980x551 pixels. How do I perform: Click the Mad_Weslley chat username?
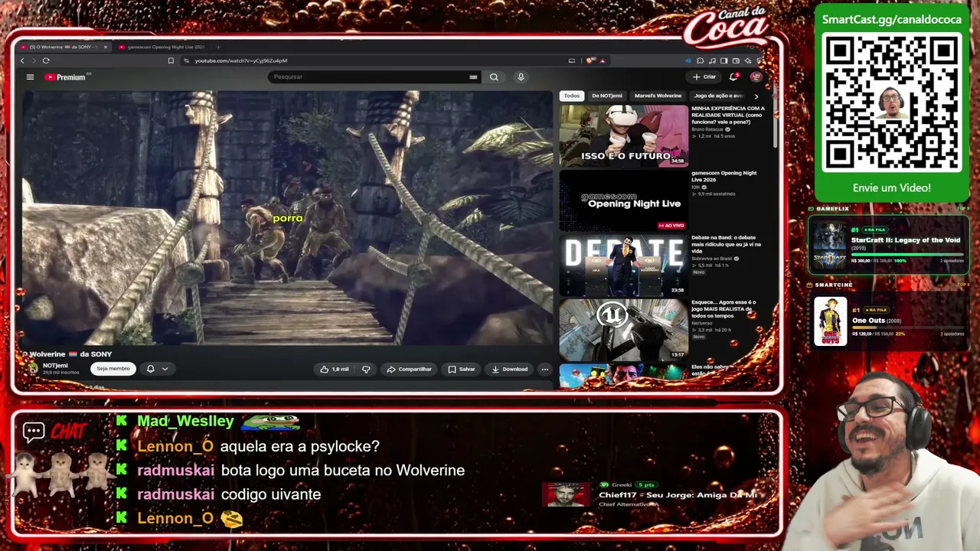(x=185, y=421)
